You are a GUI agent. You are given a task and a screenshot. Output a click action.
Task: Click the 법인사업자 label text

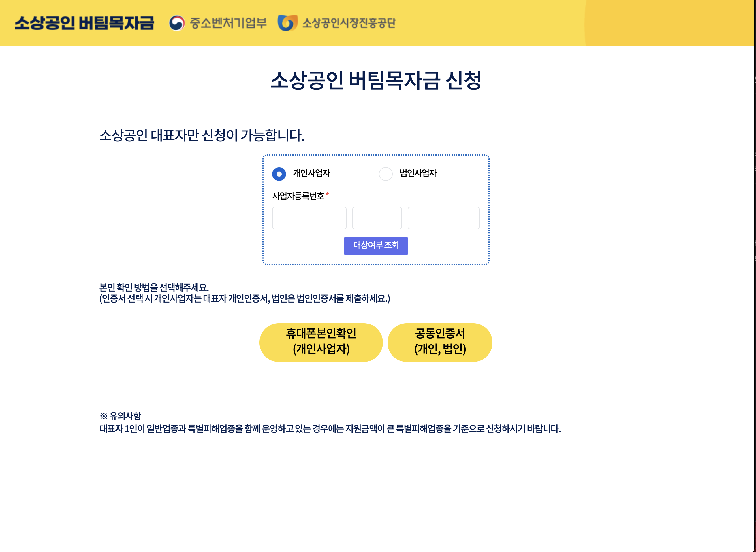click(x=418, y=173)
